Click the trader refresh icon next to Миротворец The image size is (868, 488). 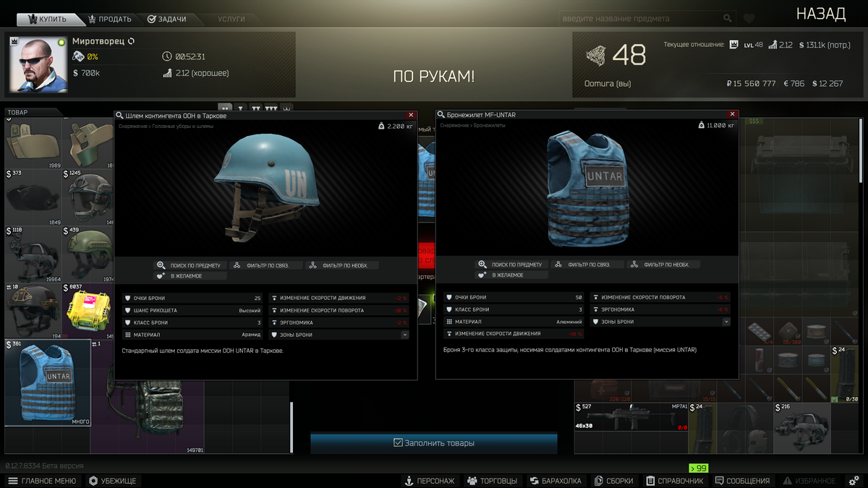click(x=131, y=42)
